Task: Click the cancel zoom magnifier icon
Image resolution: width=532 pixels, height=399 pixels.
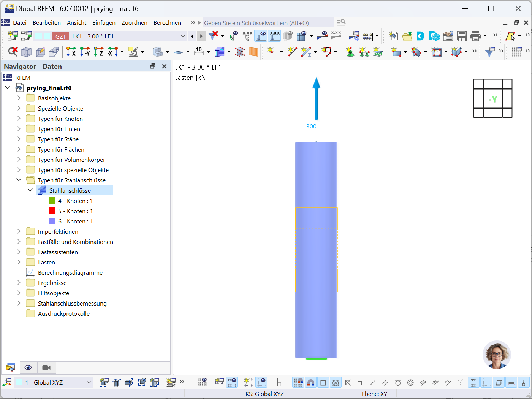Action: [13, 52]
